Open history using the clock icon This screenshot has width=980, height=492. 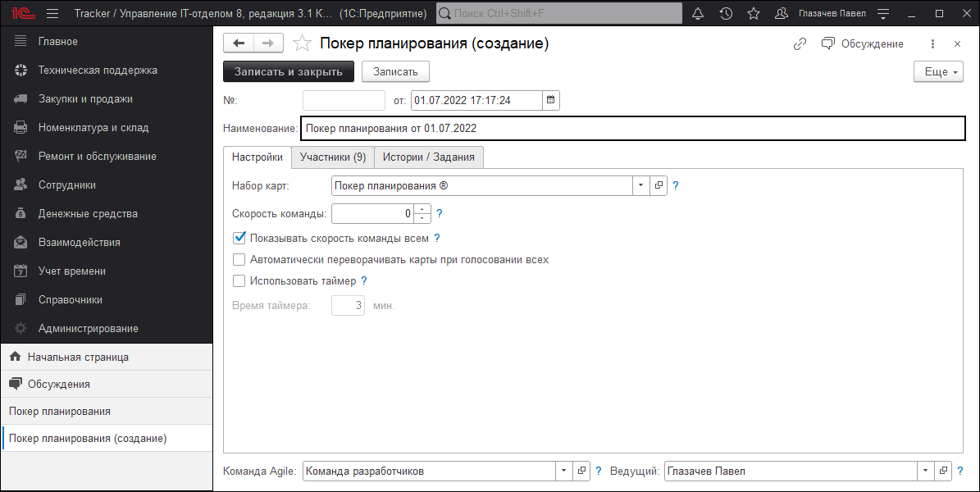(x=726, y=13)
